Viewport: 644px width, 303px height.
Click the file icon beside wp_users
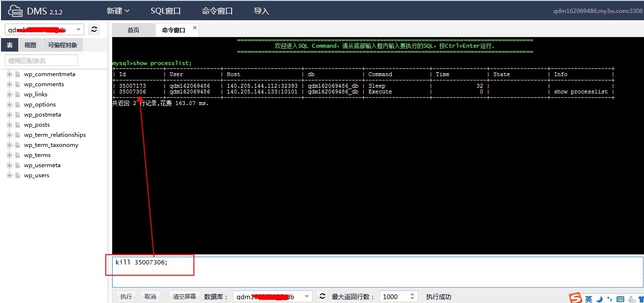tap(17, 175)
